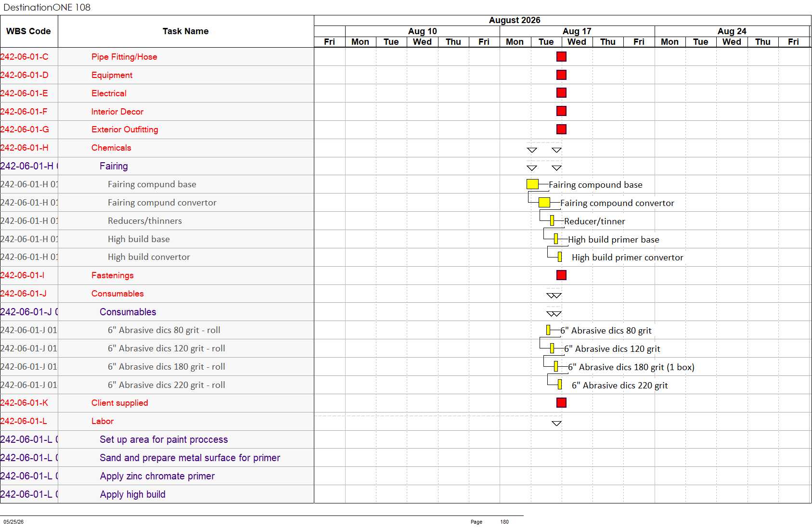This screenshot has width=812, height=528.
Task: Click the High build primer convertor bar
Action: [560, 257]
